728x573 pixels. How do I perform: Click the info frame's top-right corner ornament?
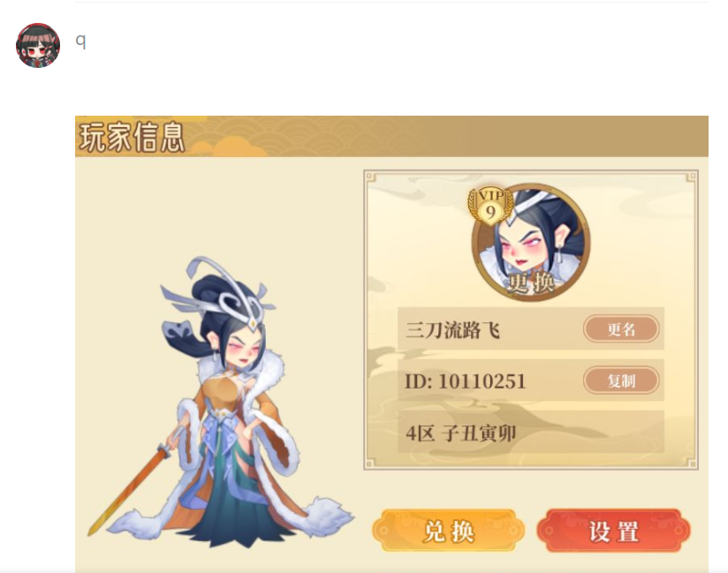691,177
